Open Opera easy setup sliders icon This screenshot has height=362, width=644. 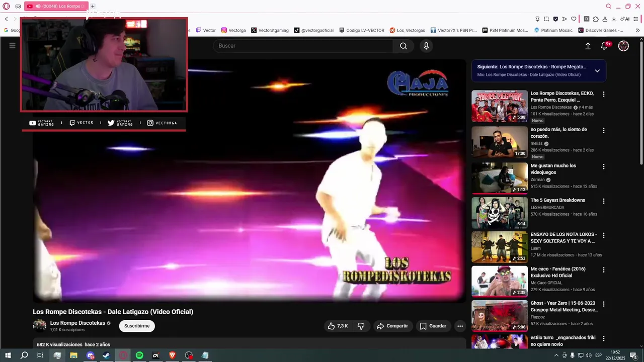[x=637, y=19]
